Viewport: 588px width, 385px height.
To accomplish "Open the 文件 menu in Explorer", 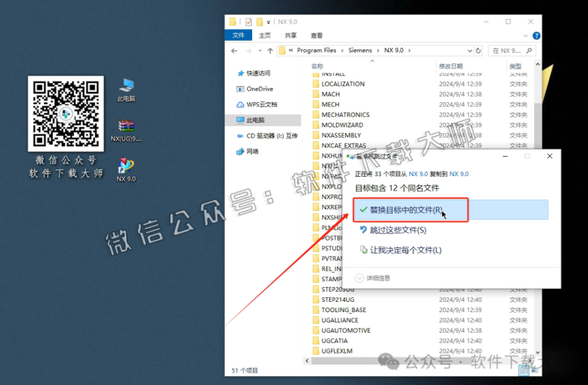I will coord(238,35).
